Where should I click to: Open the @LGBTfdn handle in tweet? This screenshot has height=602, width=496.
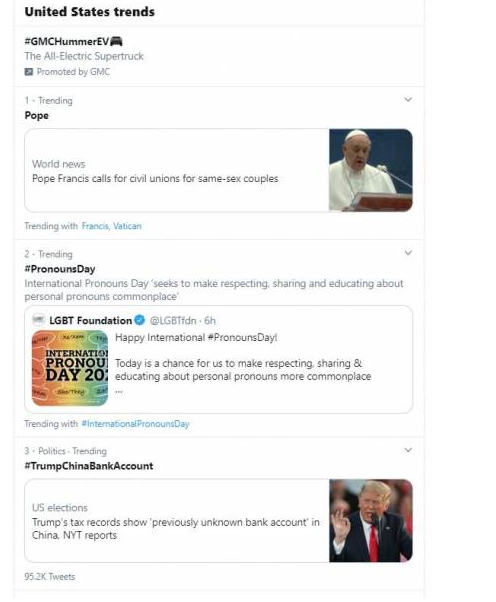(173, 320)
